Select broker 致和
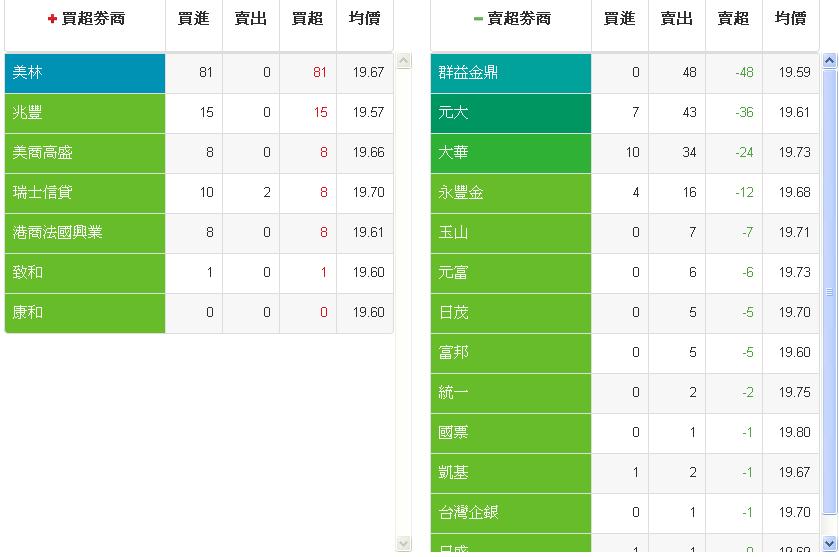 pyautogui.click(x=85, y=273)
